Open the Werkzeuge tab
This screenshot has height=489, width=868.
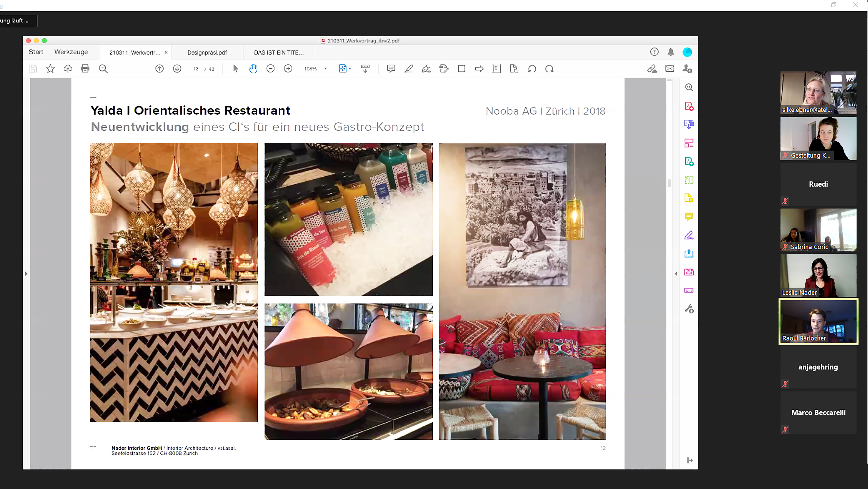coord(71,52)
